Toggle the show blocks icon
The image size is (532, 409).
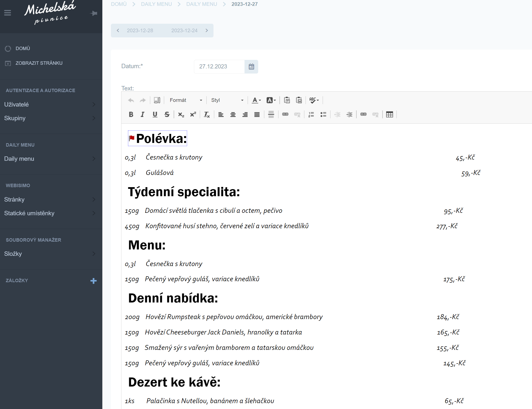157,100
